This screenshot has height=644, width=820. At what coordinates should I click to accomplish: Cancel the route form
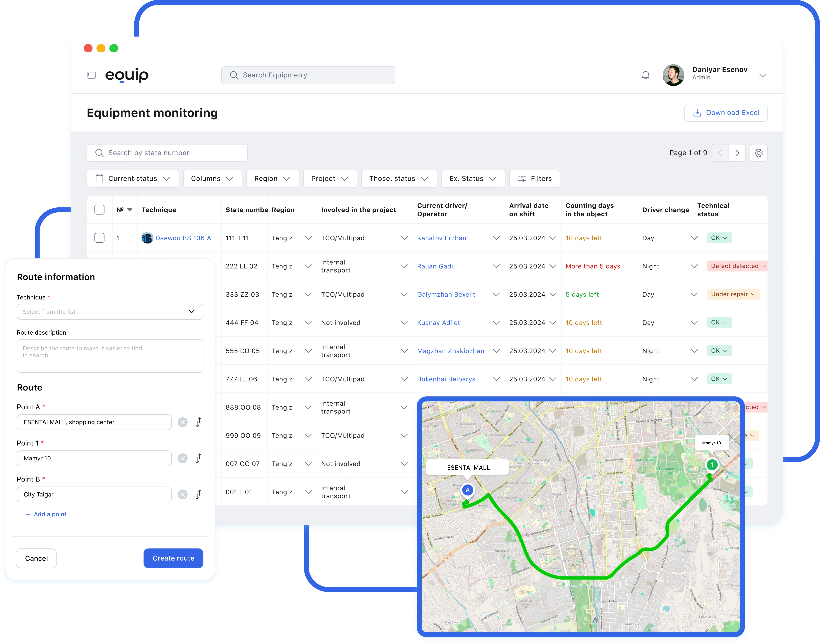36,558
